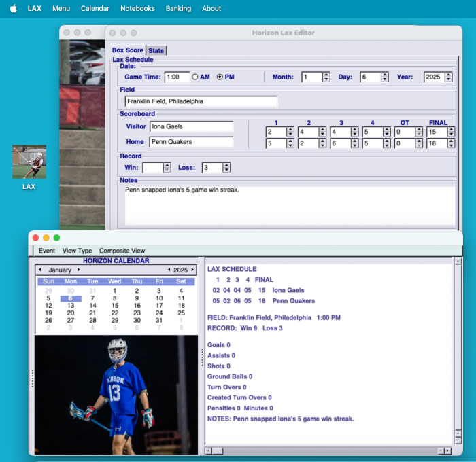Open the Composite View menu
The height and width of the screenshot is (462, 476).
point(122,251)
